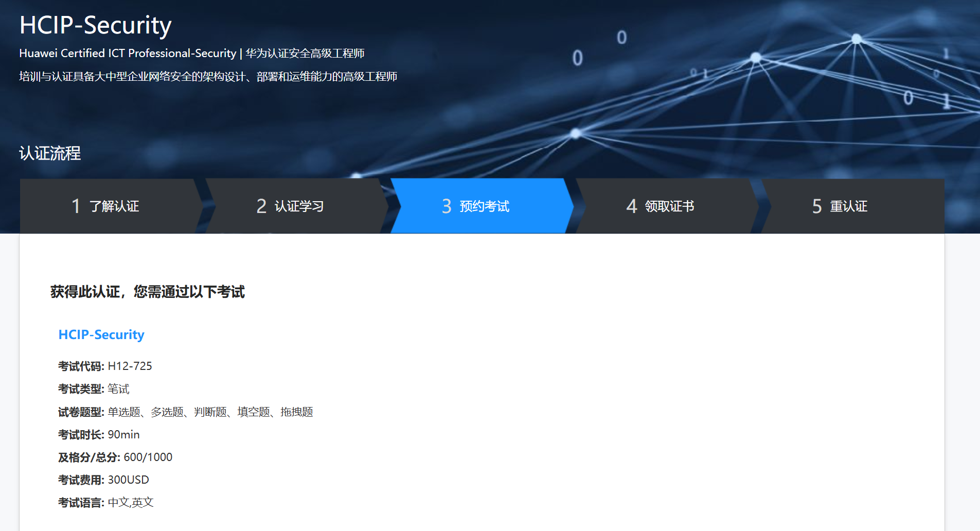Click the exam fee 300USD line
Screen dimensions: 980x531
pyautogui.click(x=103, y=480)
